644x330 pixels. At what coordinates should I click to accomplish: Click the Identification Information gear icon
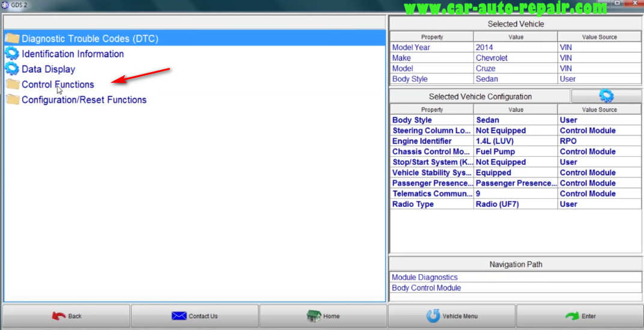13,53
